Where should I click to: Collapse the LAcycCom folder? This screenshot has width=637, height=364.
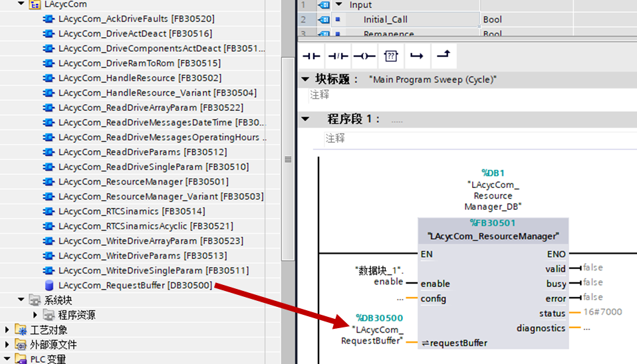click(x=21, y=5)
